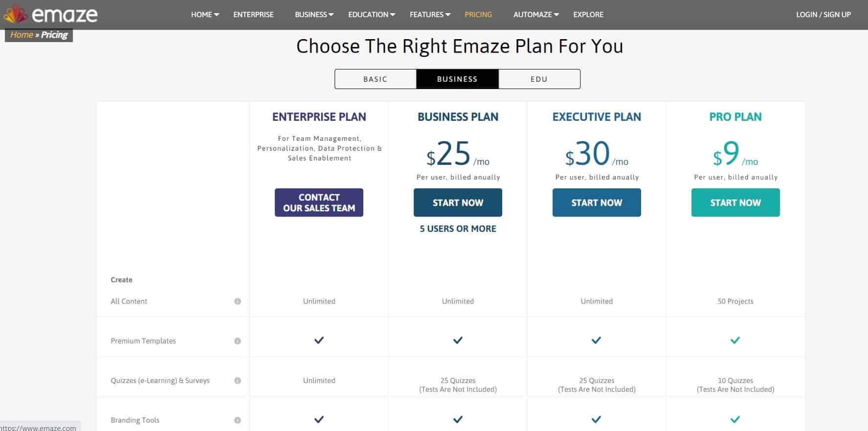Select the BASIC plan toggle
This screenshot has width=868, height=431.
click(376, 79)
